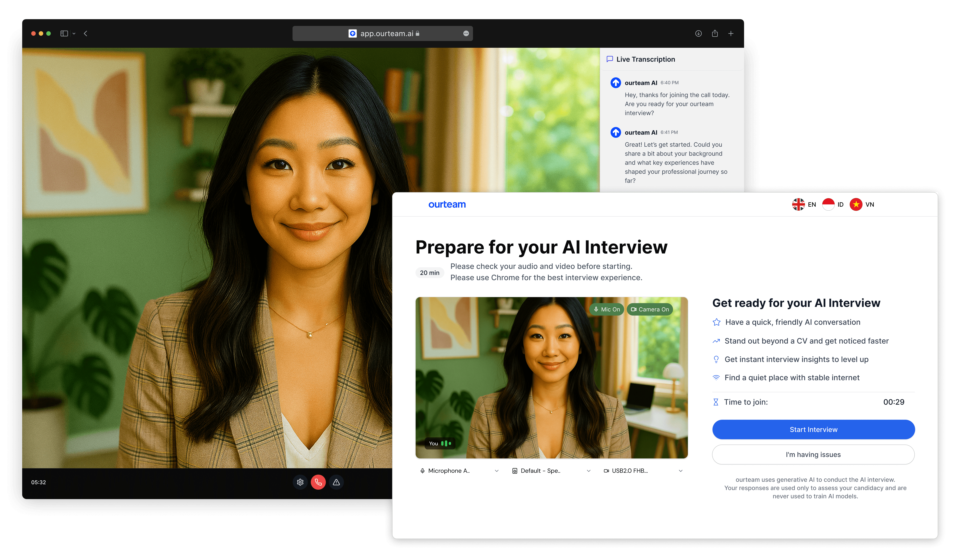Switch language to Indonesian ID
958x560 pixels.
click(x=833, y=204)
